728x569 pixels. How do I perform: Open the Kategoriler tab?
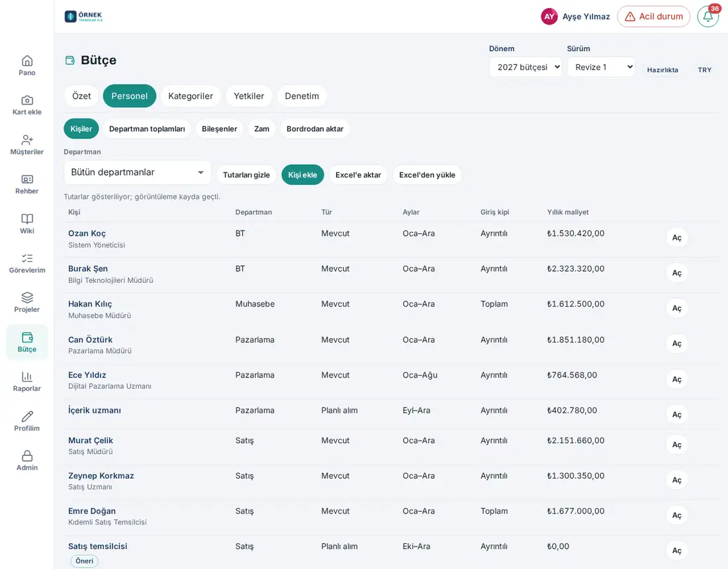pos(191,96)
